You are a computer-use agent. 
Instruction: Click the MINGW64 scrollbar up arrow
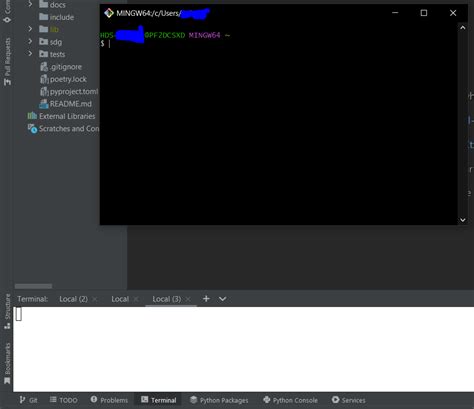click(463, 28)
